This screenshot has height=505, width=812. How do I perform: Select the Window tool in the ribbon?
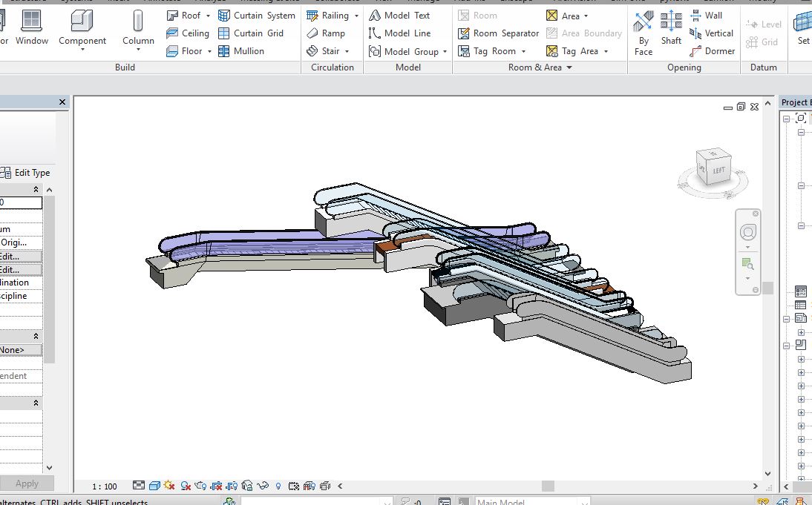[x=31, y=28]
